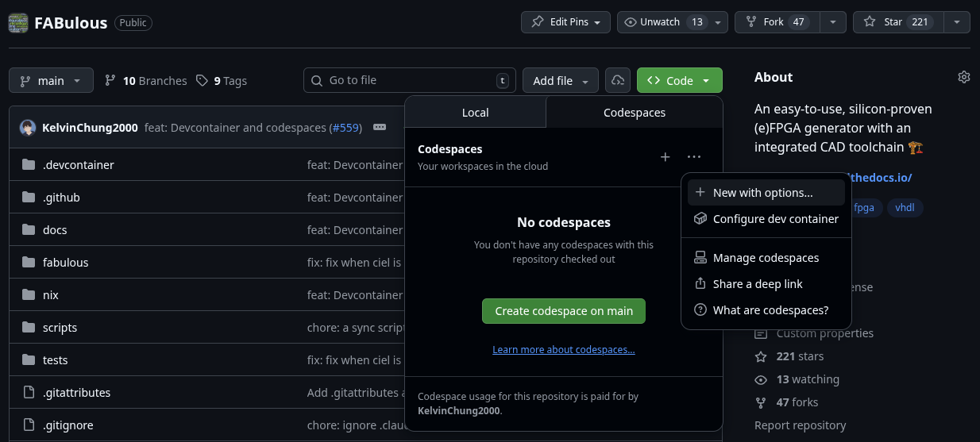Click the vhdl topic tag
This screenshot has height=442, width=980.
click(905, 208)
